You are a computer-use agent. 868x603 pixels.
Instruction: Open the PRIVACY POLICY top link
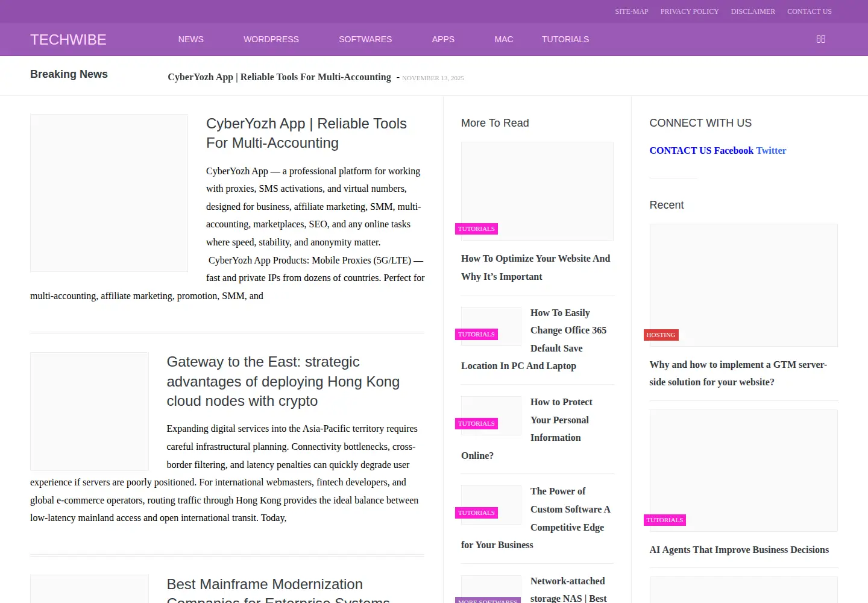click(690, 11)
